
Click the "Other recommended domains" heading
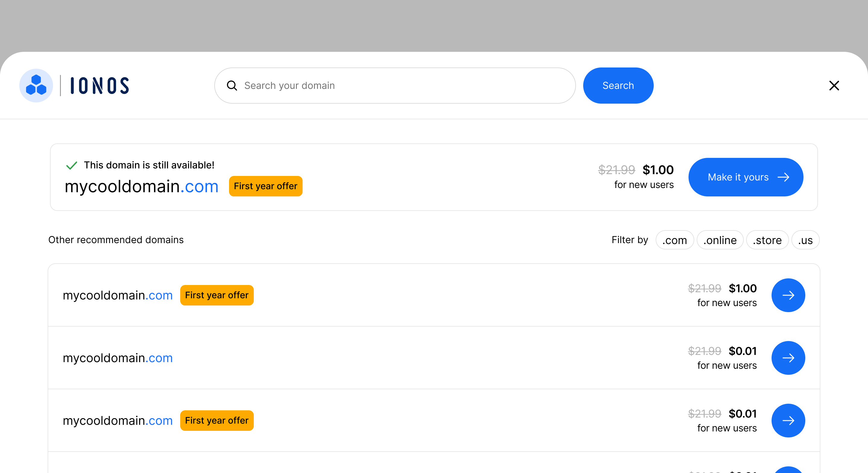pos(116,240)
